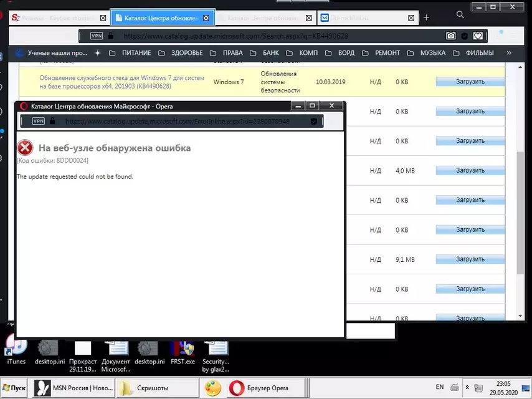The image size is (532, 399).
Task: Click the star bookmark icon next to Ученые
Action: (x=98, y=52)
